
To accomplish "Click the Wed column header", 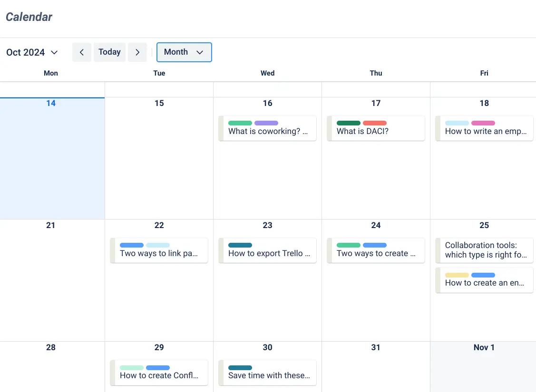I will pos(267,73).
